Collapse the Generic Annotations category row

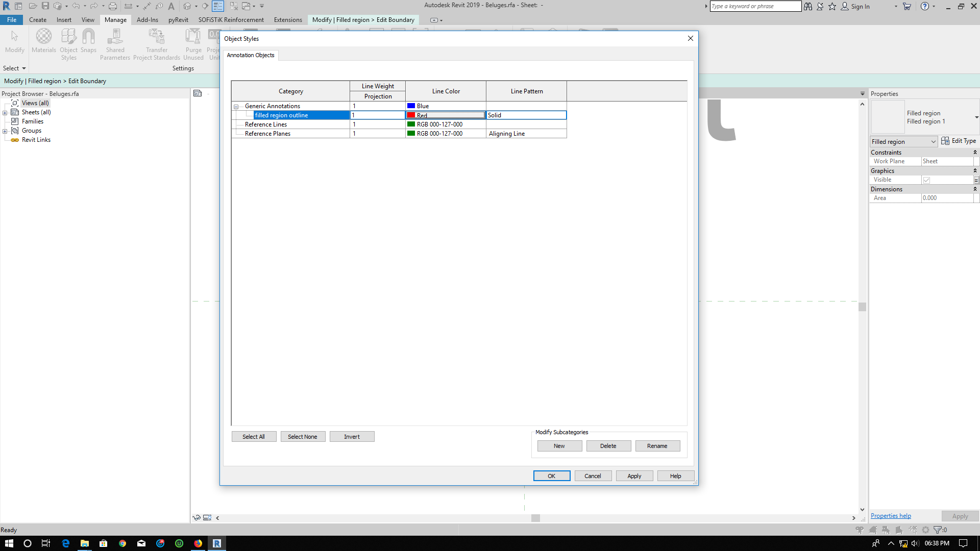point(236,106)
